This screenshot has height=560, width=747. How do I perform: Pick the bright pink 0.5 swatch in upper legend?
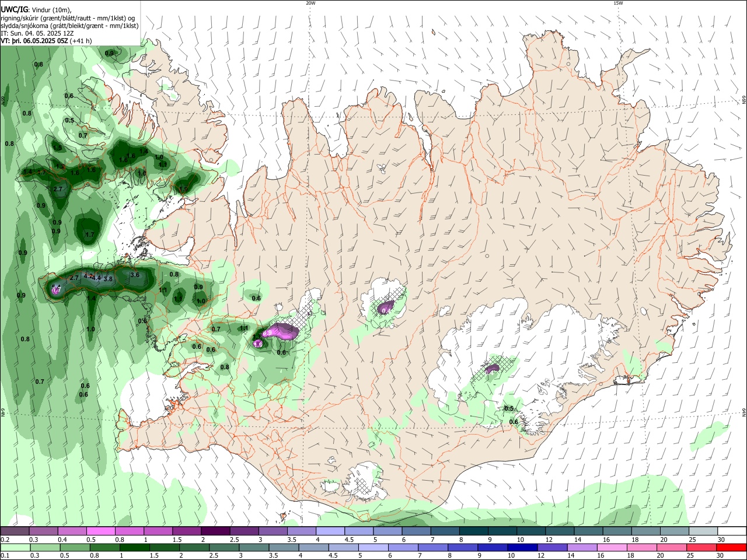(100, 531)
